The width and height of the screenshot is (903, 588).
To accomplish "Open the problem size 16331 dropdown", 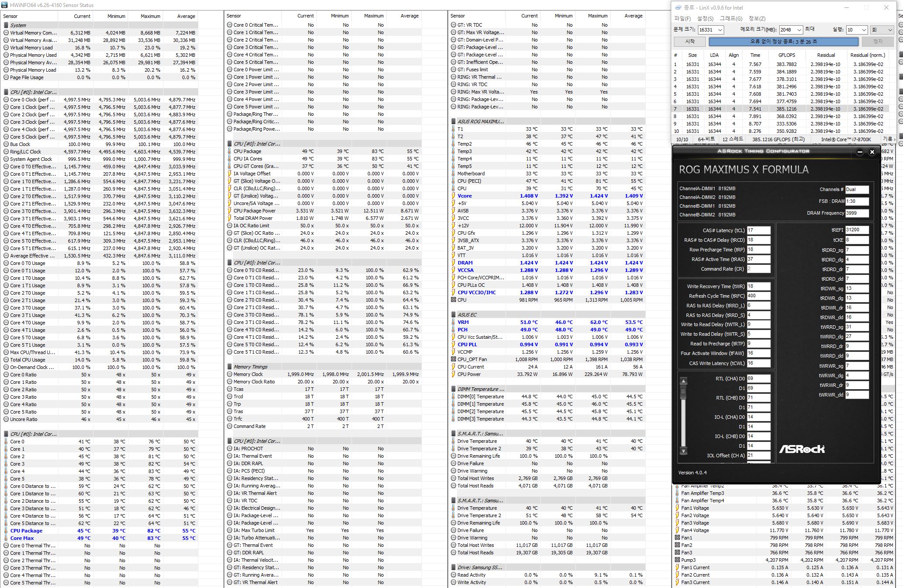I will [x=720, y=30].
